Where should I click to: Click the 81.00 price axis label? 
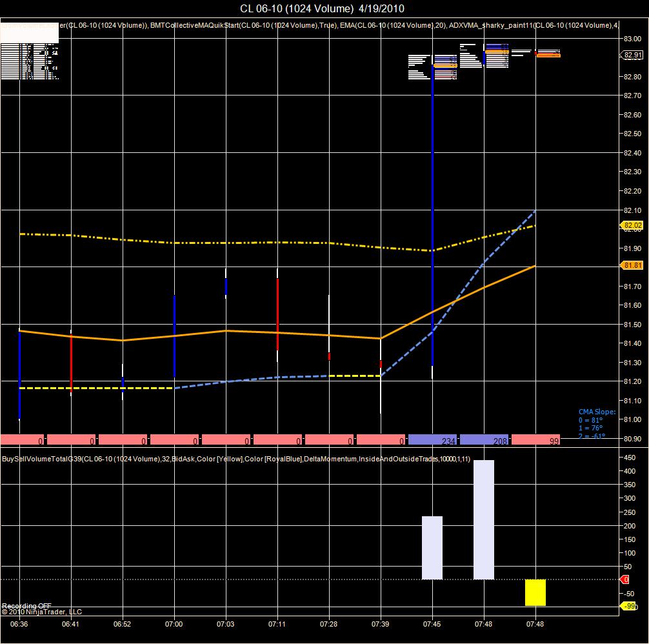click(x=632, y=419)
